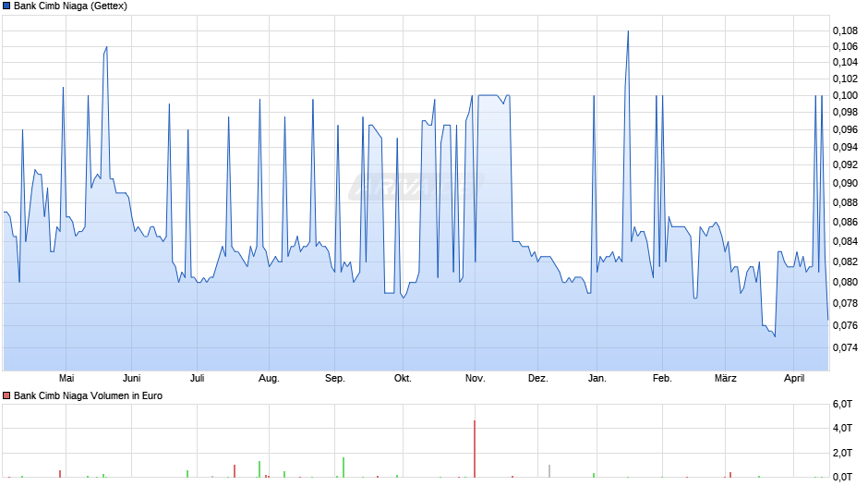Click the 0,096 price axis value
The height and width of the screenshot is (486, 868).
845,129
